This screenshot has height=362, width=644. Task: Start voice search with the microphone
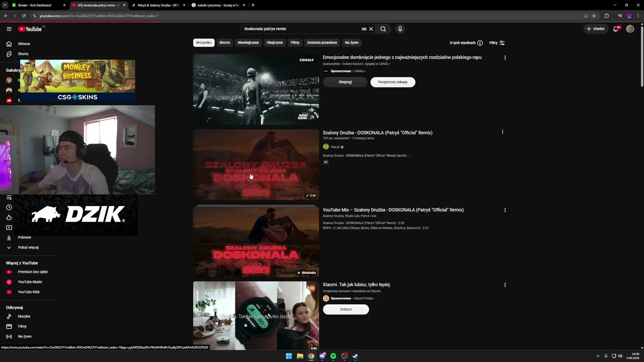tap(400, 29)
